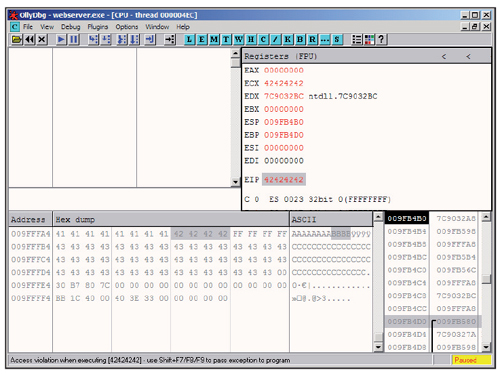
Task: Select the EIP register value 42424242
Action: [x=284, y=180]
